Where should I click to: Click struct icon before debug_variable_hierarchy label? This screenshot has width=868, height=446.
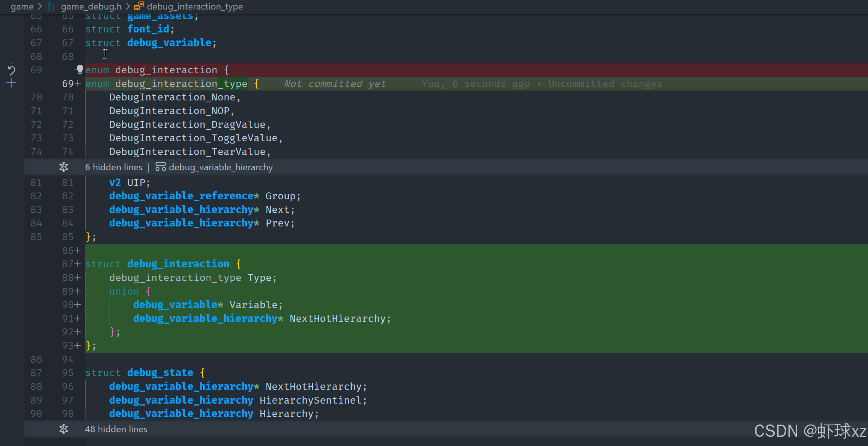[x=161, y=167]
